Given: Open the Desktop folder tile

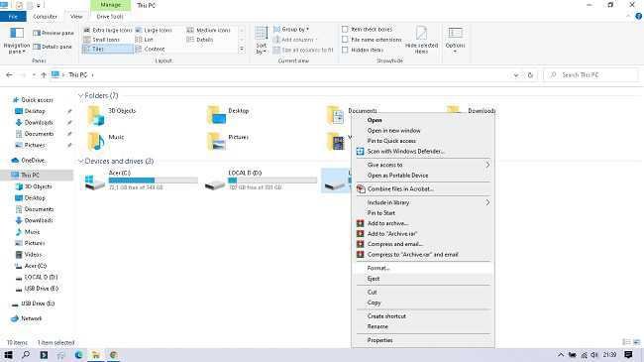Looking at the screenshot, I should (228, 115).
